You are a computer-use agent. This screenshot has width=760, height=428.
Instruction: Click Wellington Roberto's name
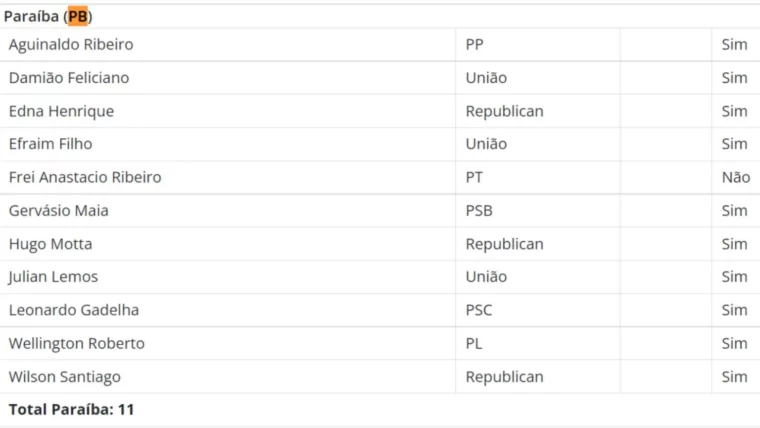point(77,344)
